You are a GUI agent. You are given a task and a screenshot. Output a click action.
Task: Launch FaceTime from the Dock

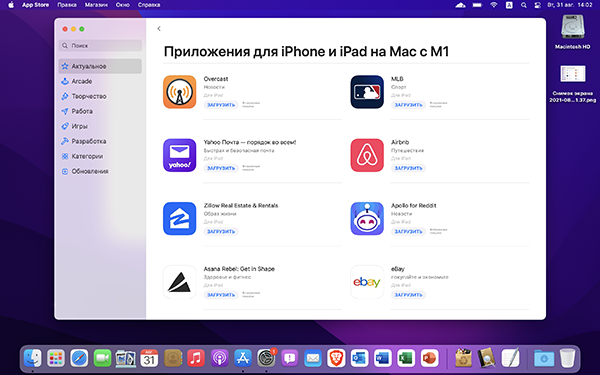[x=103, y=359]
